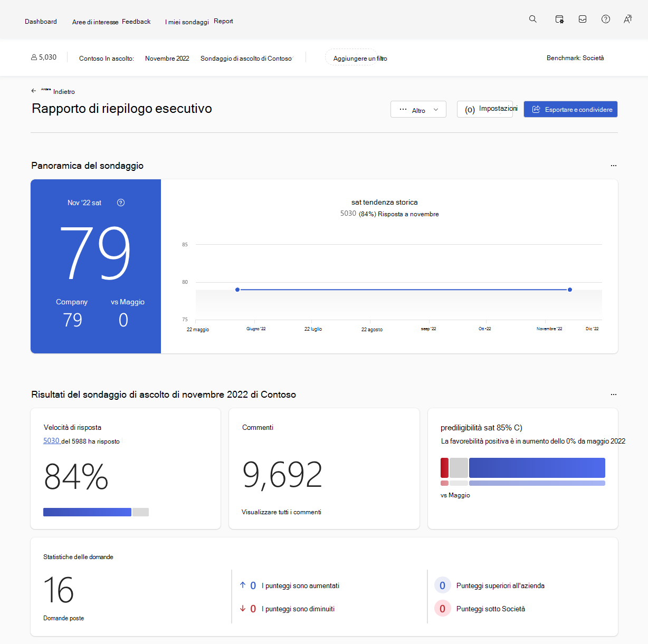Open the calendar settings icon

(559, 19)
